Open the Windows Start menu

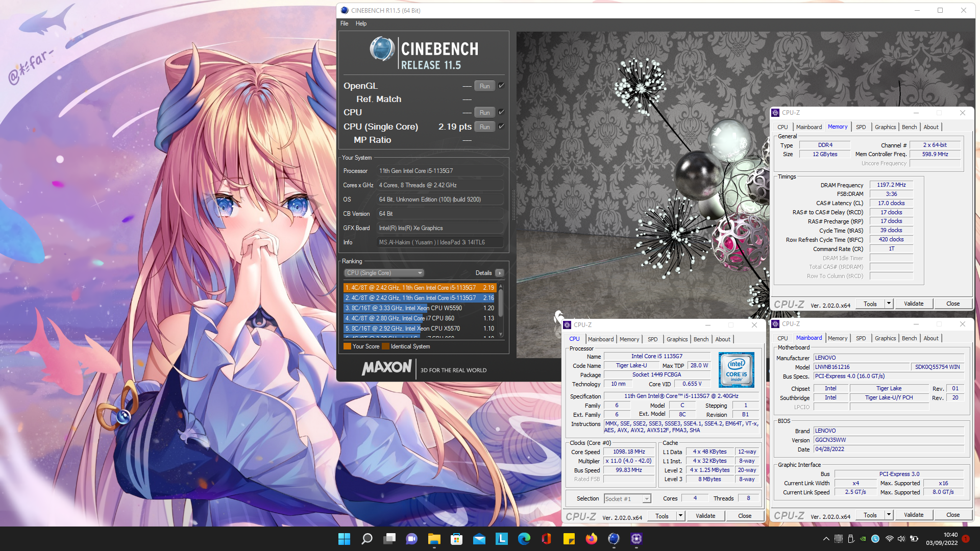(344, 539)
